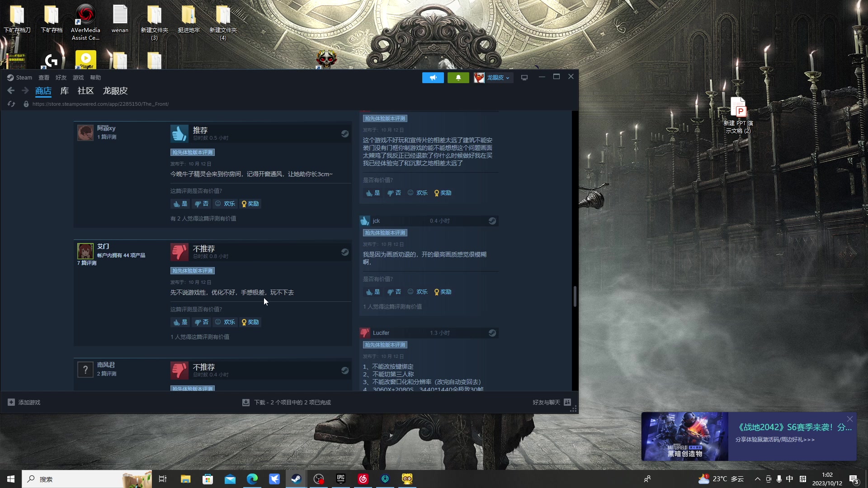This screenshot has width=868, height=488.
Task: Click the Steam announcements megaphone button
Action: point(433,78)
